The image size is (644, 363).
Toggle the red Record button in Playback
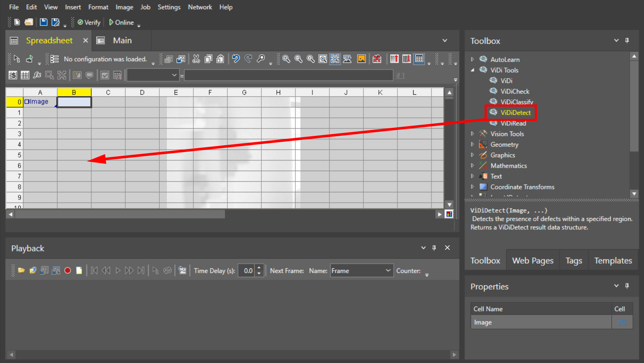[68, 270]
